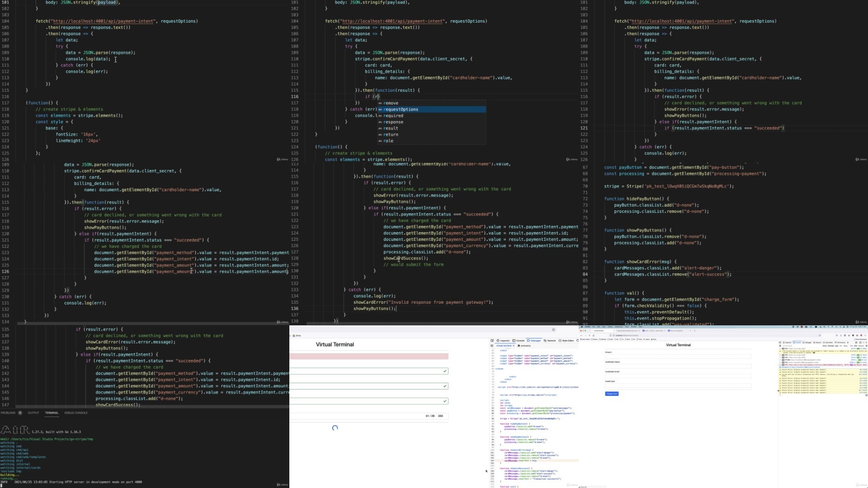The height and width of the screenshot is (488, 868).
Task: Click the card field showing '01 / 29 333'
Action: point(369,416)
